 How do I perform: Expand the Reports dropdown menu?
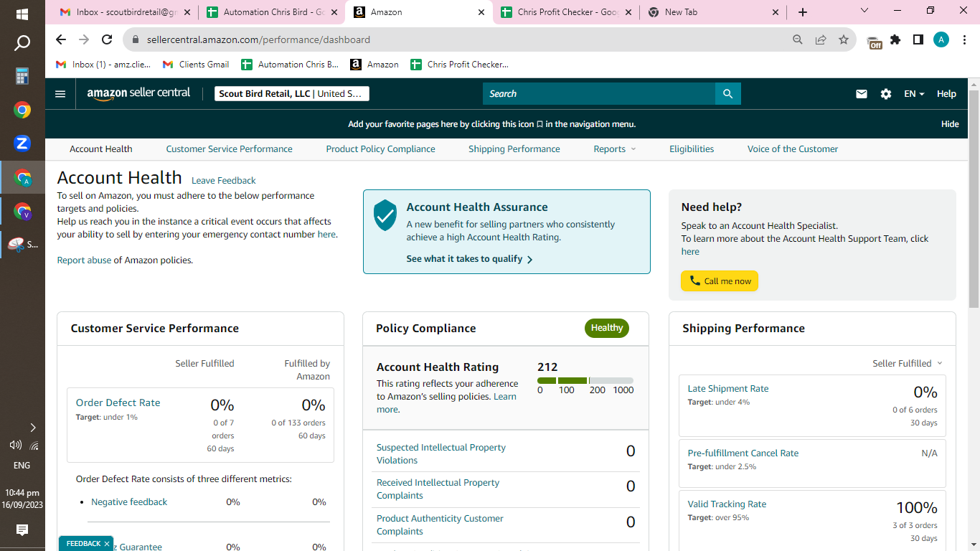[x=615, y=149]
